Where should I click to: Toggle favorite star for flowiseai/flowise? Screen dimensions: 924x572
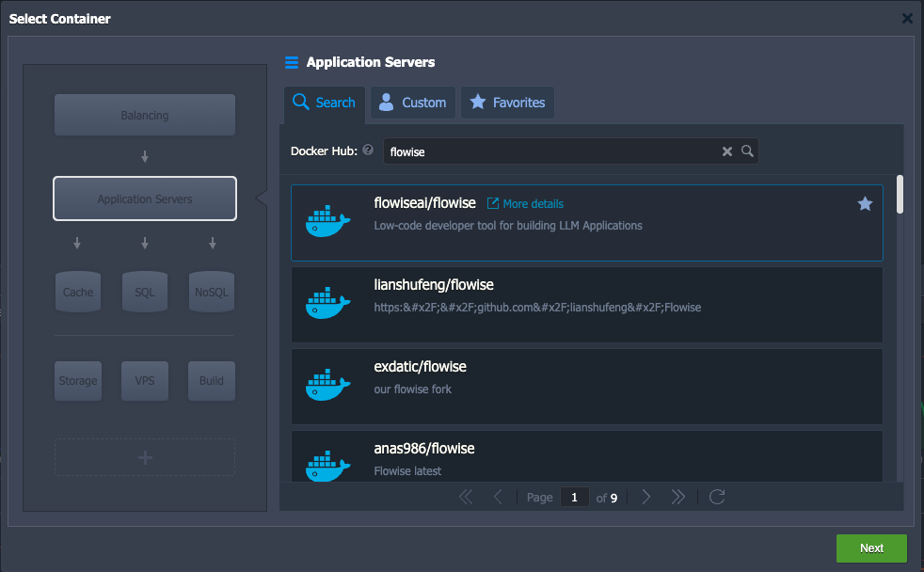[x=865, y=204]
